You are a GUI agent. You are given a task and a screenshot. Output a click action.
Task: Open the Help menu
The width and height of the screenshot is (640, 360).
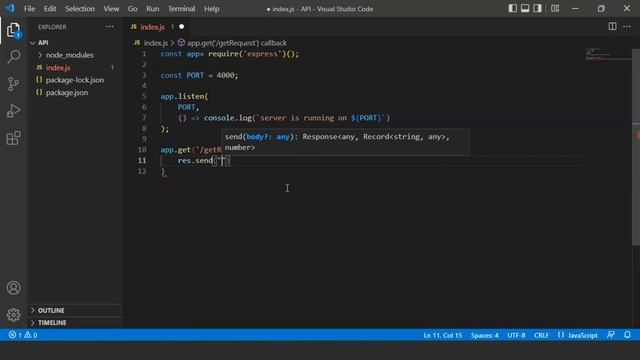(x=211, y=9)
